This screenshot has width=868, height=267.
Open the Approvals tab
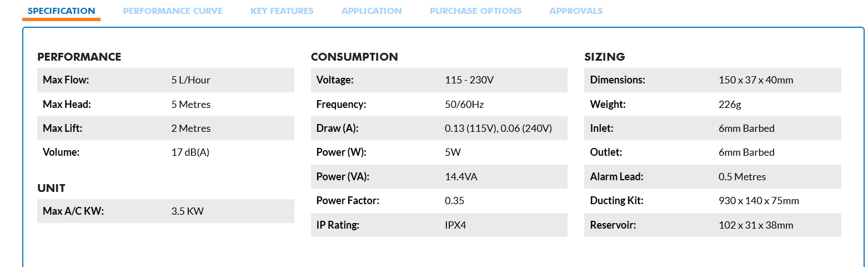576,11
